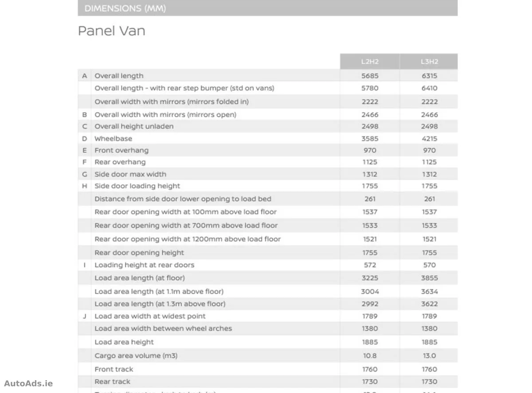Click Loading height at rear doors label

click(x=144, y=265)
